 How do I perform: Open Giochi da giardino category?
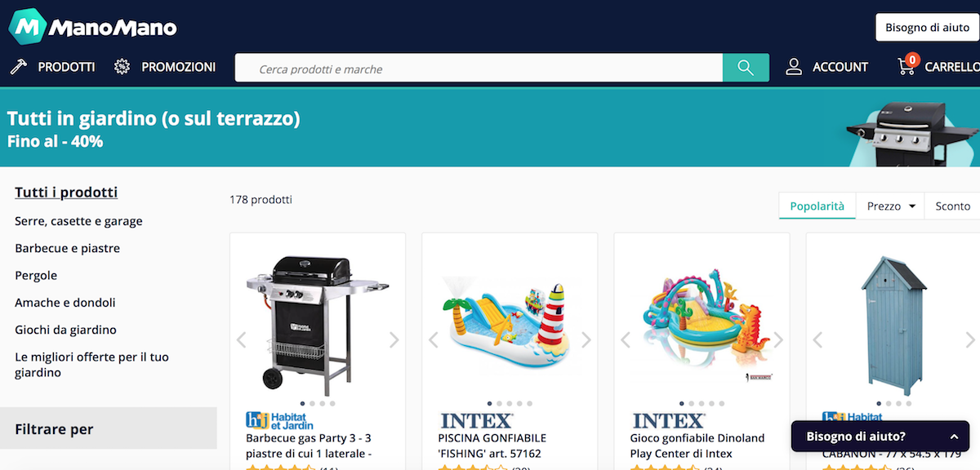coord(65,330)
